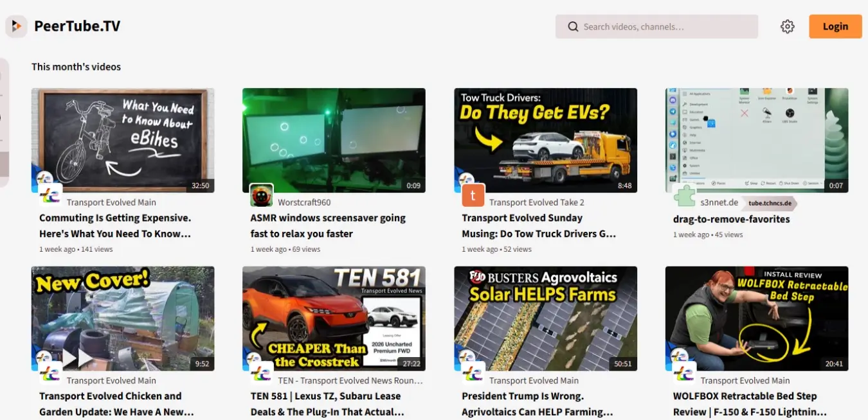The width and height of the screenshot is (868, 420).
Task: Open the ASMR screensaver video thumbnail
Action: [x=334, y=140]
